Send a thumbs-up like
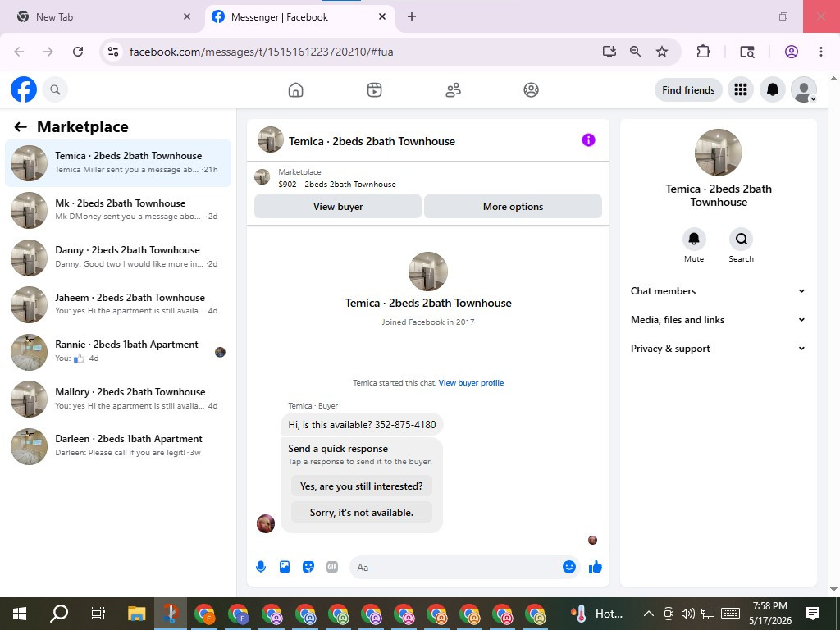840x630 pixels. (x=596, y=567)
